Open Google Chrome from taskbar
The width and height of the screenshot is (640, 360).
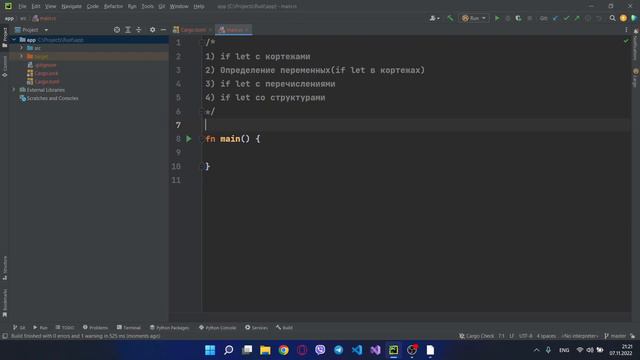[x=284, y=350]
